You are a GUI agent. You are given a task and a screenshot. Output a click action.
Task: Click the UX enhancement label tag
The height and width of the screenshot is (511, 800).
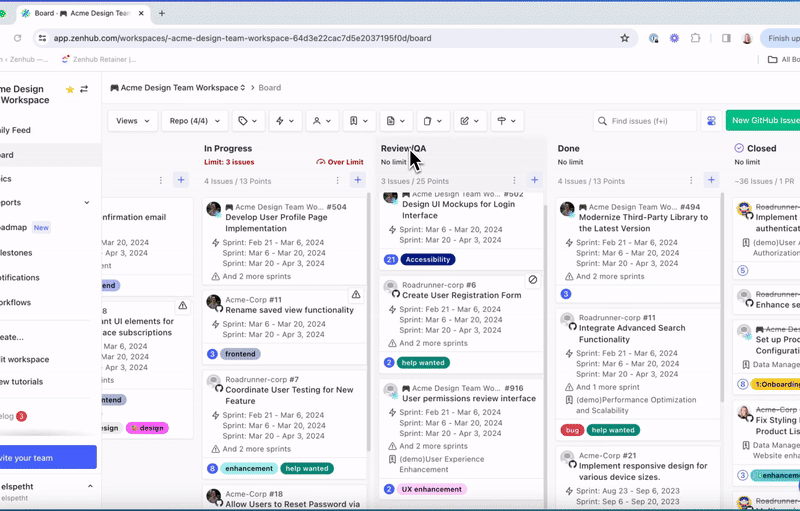(432, 490)
